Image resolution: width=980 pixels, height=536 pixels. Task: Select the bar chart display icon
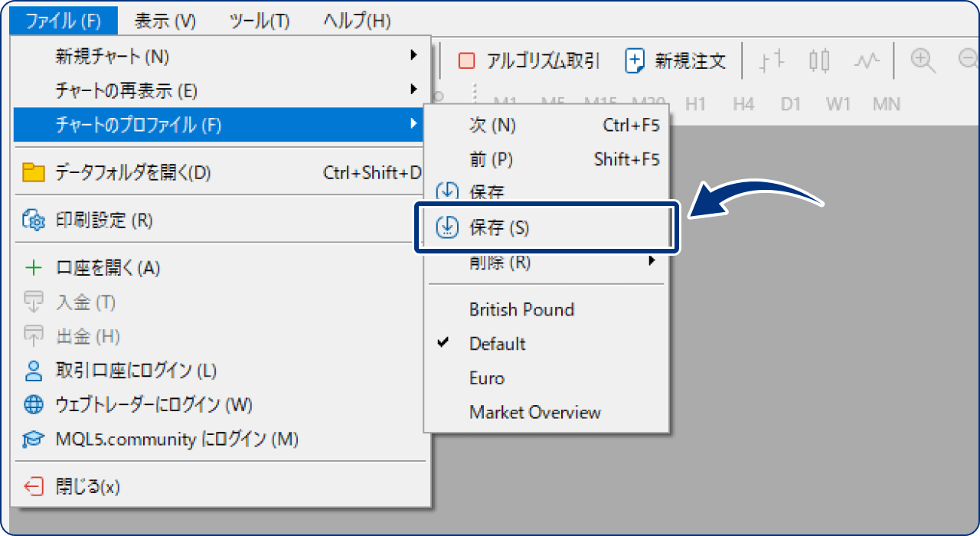point(772,60)
